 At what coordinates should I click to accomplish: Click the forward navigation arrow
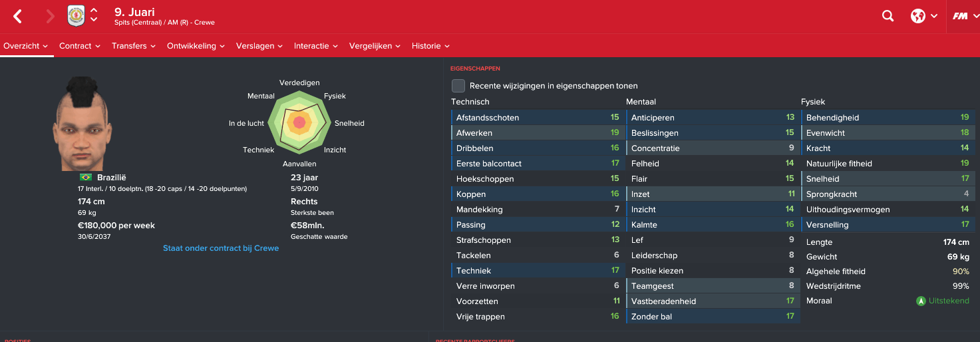50,17
